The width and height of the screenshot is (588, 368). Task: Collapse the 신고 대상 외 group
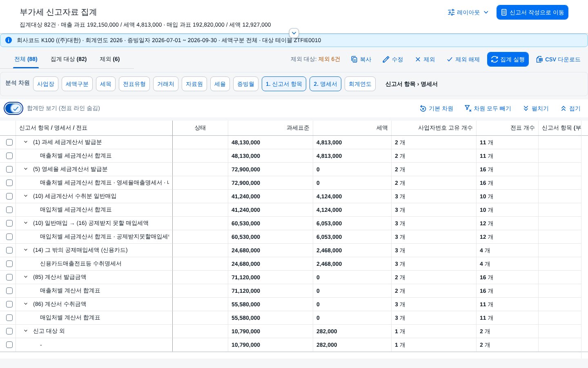[26, 331]
